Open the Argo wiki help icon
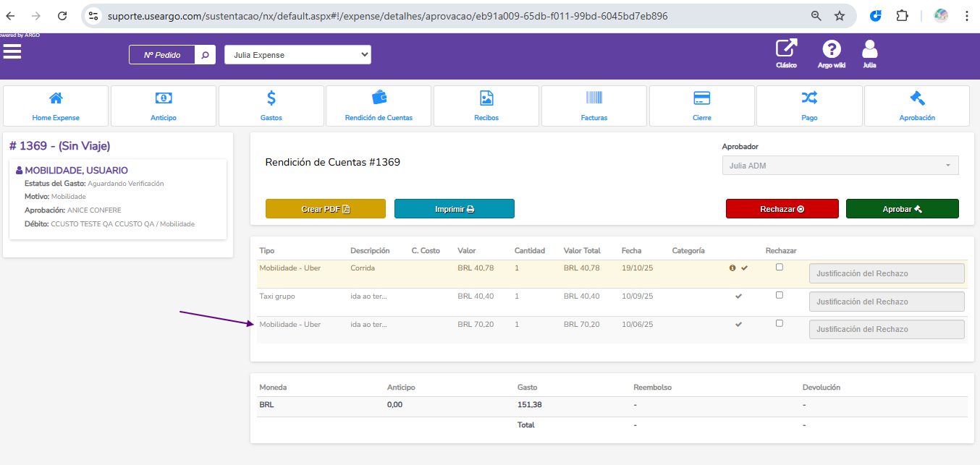Screen dimensions: 980x465 832,49
